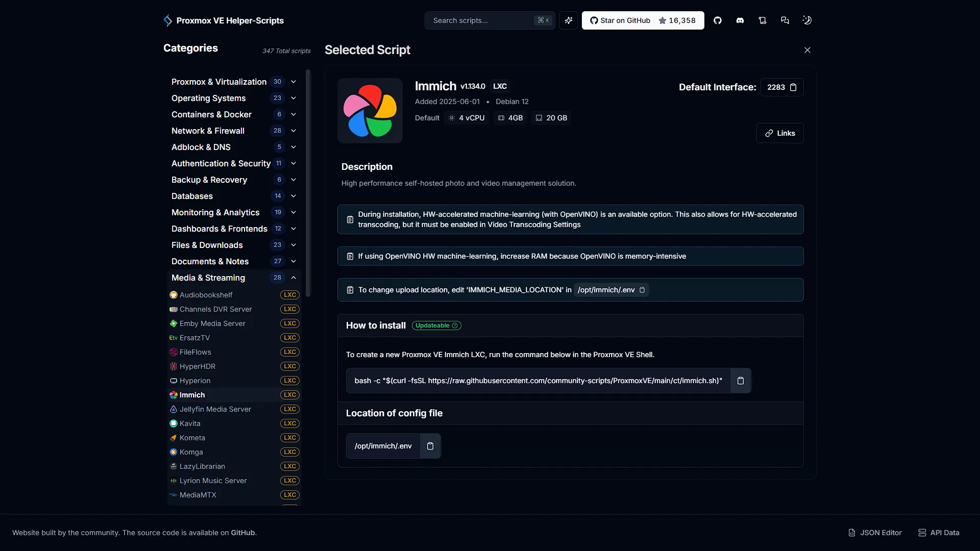Screen dimensions: 980x551
Task: Select Kavita script
Action: click(234, 423)
